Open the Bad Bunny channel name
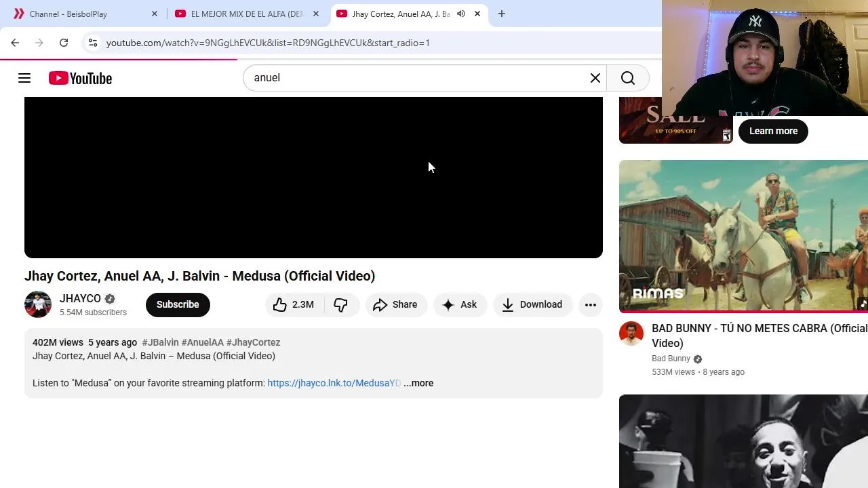This screenshot has height=488, width=868. 671,359
